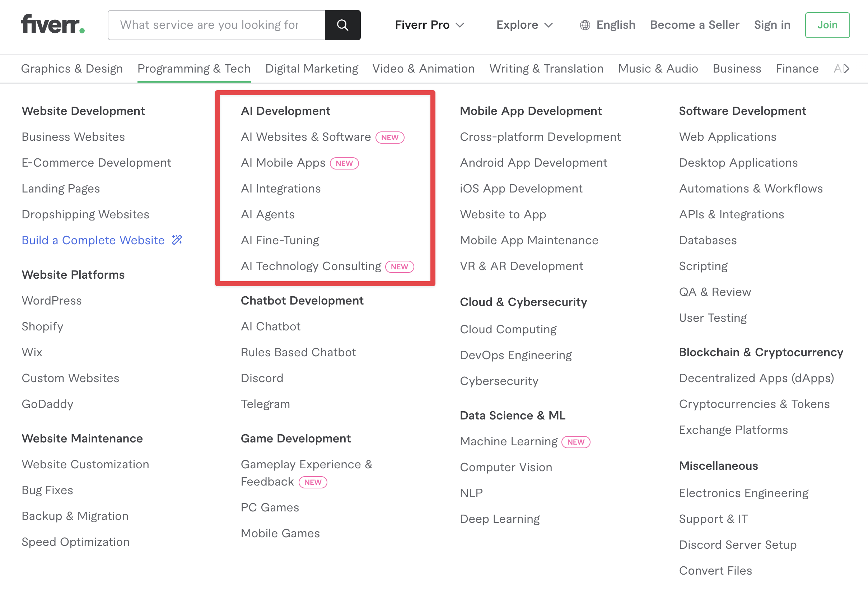Select the Digital Marketing category tab
868x594 pixels.
tap(312, 69)
